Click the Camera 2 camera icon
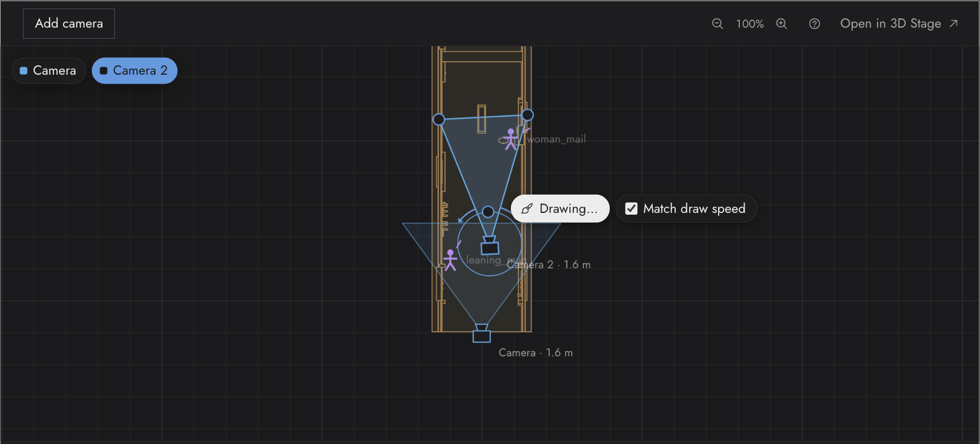This screenshot has height=444, width=980. tap(490, 246)
